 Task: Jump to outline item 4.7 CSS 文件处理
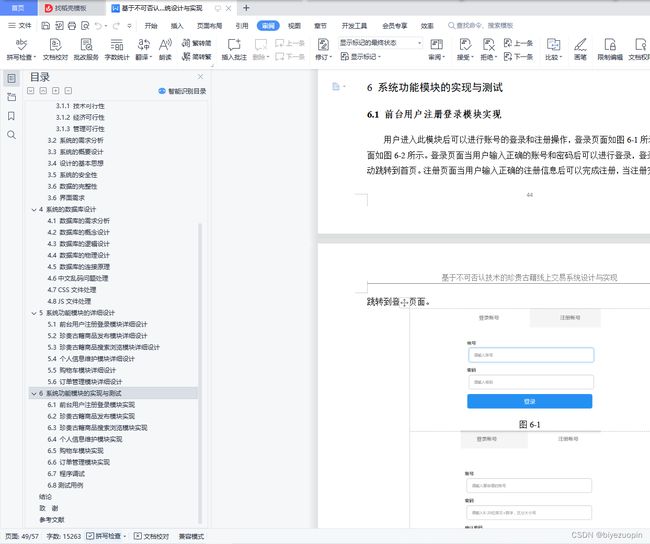coord(72,290)
